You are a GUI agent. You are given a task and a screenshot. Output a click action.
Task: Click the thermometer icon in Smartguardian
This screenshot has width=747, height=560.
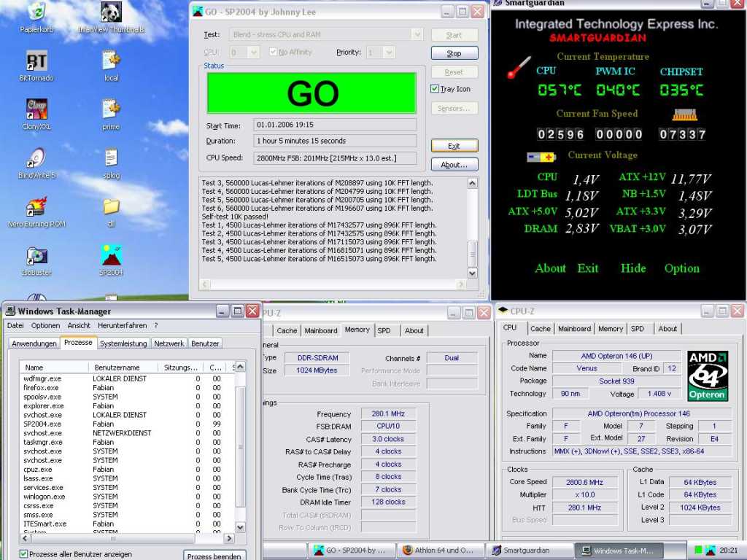tap(519, 67)
